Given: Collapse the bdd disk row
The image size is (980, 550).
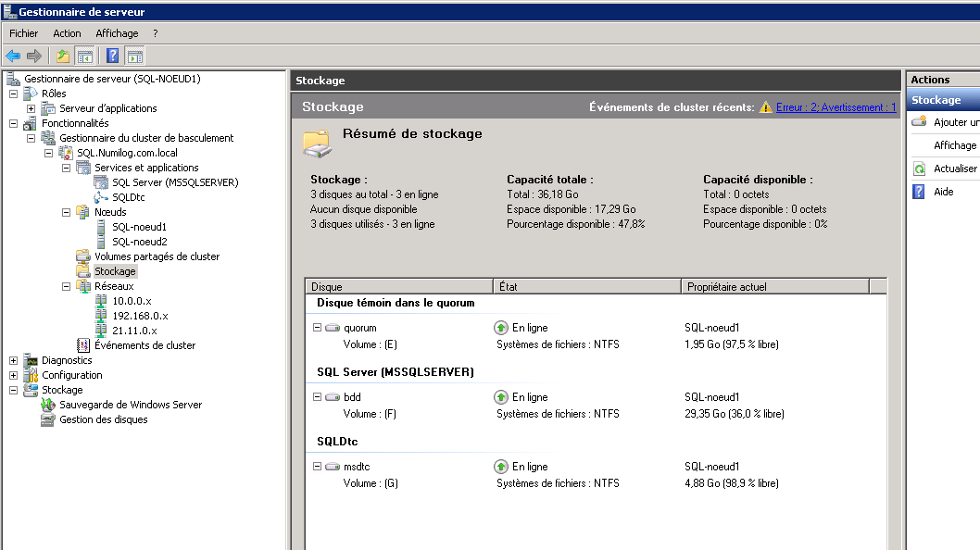Looking at the screenshot, I should click(317, 397).
